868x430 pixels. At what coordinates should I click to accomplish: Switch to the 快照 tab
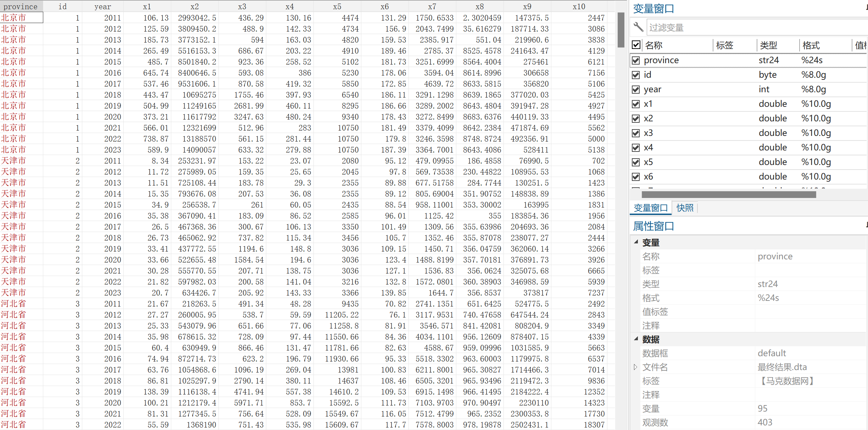[x=685, y=208]
